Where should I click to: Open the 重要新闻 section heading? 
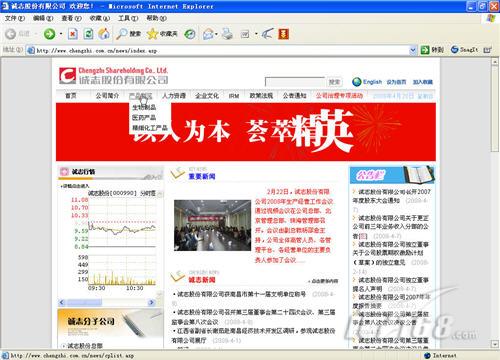point(202,176)
